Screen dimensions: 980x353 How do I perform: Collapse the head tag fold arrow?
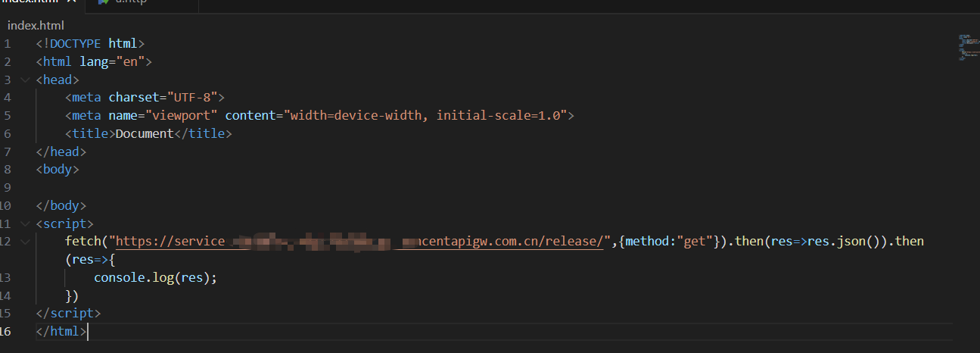26,80
